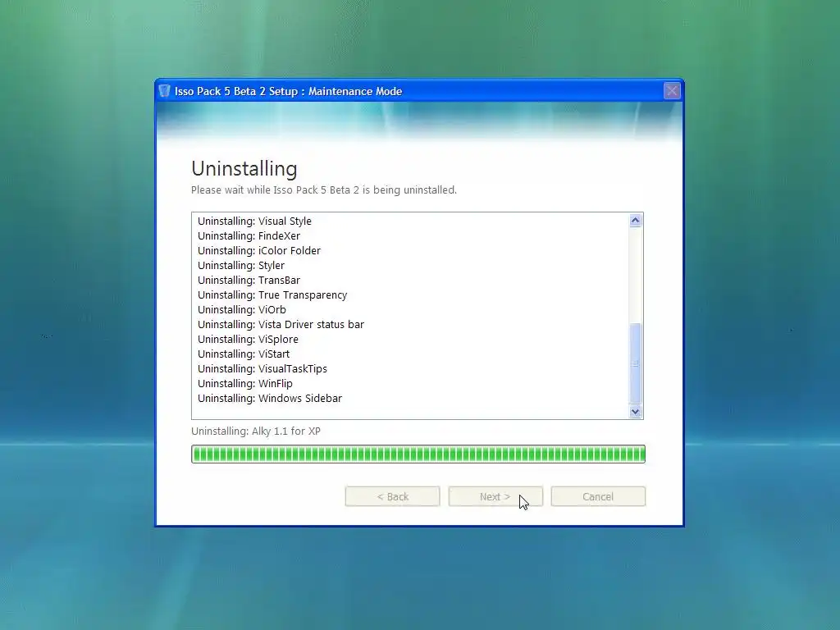The image size is (840, 630).
Task: Click the green uninstall progress bar
Action: [418, 454]
